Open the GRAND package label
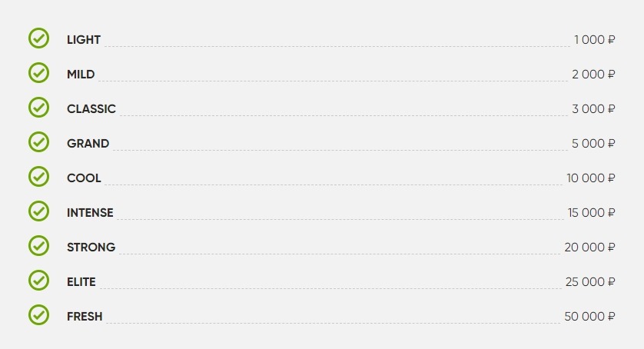The height and width of the screenshot is (349, 644). 88,144
